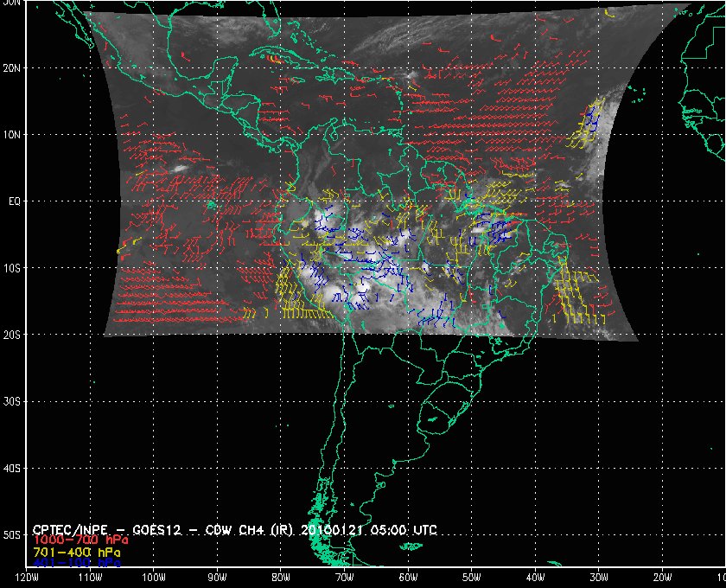The height and width of the screenshot is (588, 726).
Task: Click the 80W longitude axis label
Action: pyautogui.click(x=280, y=578)
